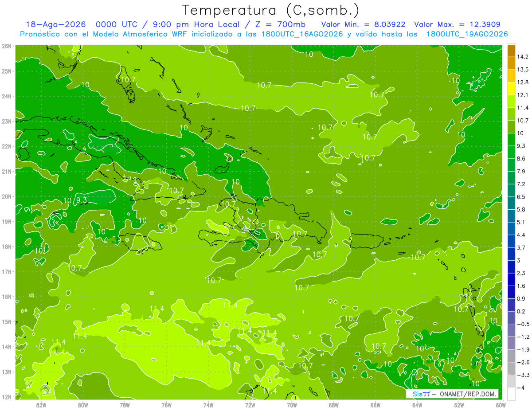Click "Valor Max. = 12.3909" text
This screenshot has height=411, width=532.
click(458, 24)
